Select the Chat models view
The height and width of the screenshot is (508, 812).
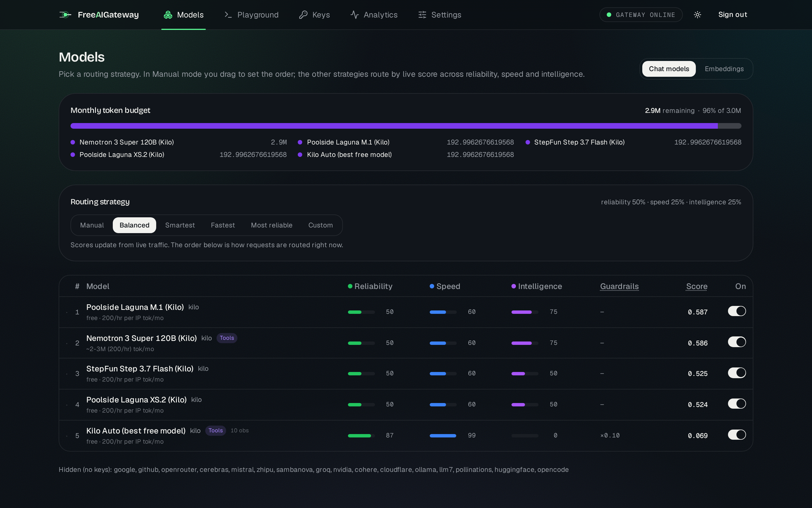tap(669, 69)
